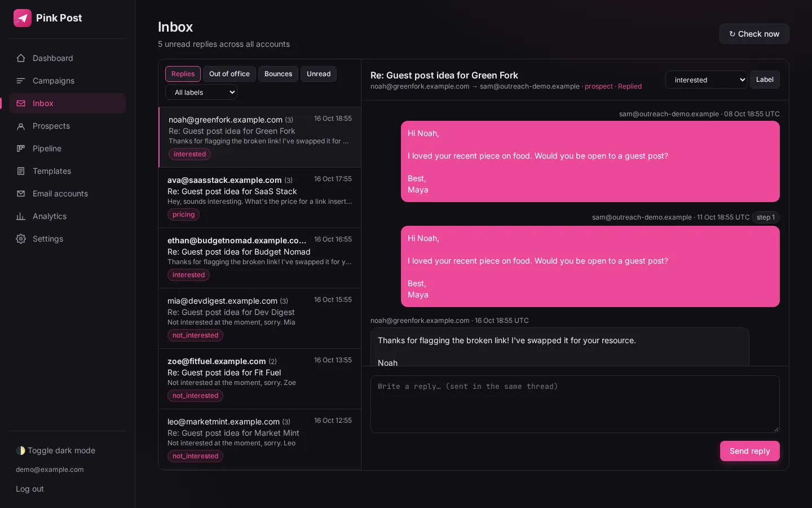The width and height of the screenshot is (812, 508).
Task: Switch to the Out of office tab
Action: (x=230, y=74)
